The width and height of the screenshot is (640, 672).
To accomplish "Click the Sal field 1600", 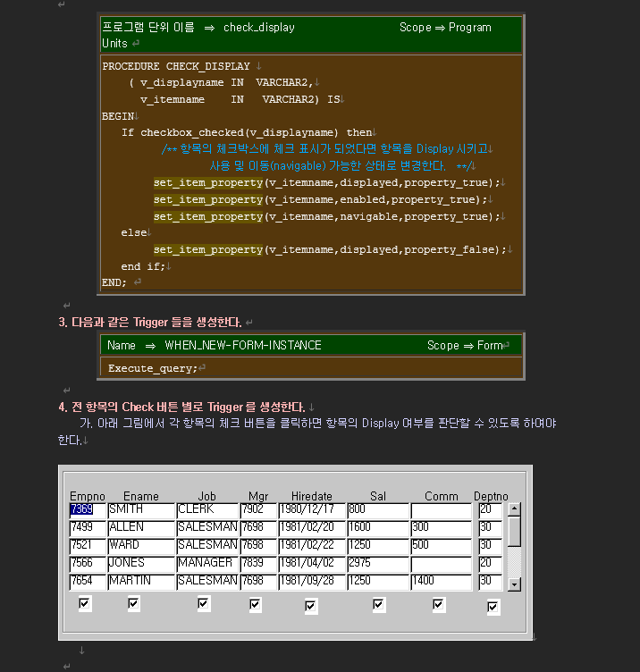I will (378, 527).
